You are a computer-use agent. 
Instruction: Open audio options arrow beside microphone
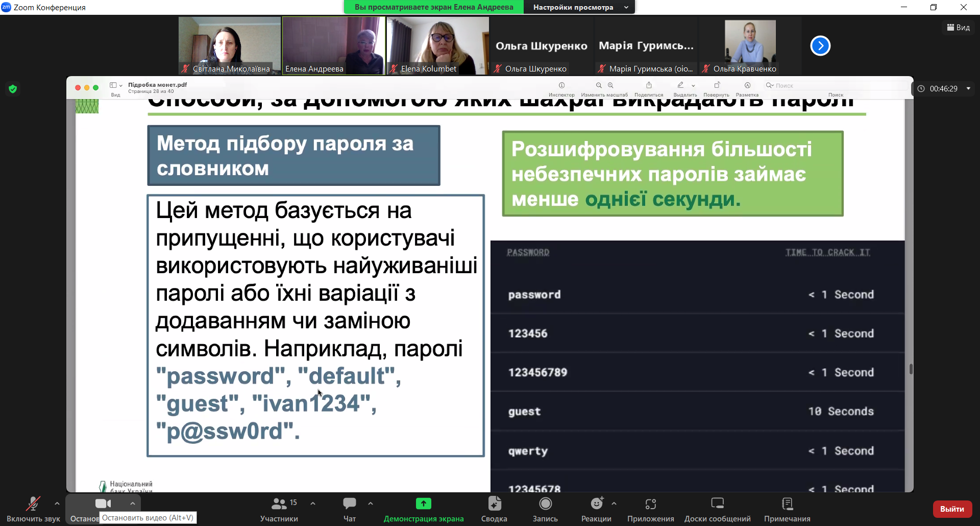pyautogui.click(x=57, y=504)
